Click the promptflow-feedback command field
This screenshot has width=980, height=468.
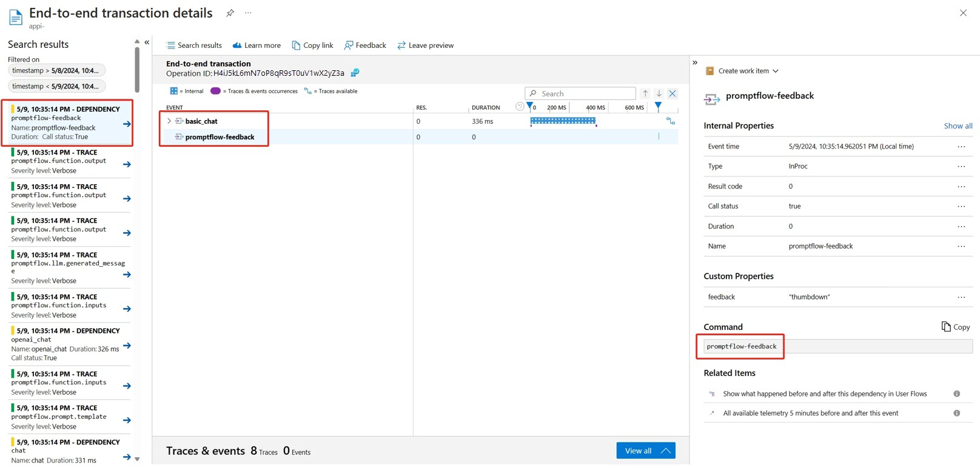point(838,346)
